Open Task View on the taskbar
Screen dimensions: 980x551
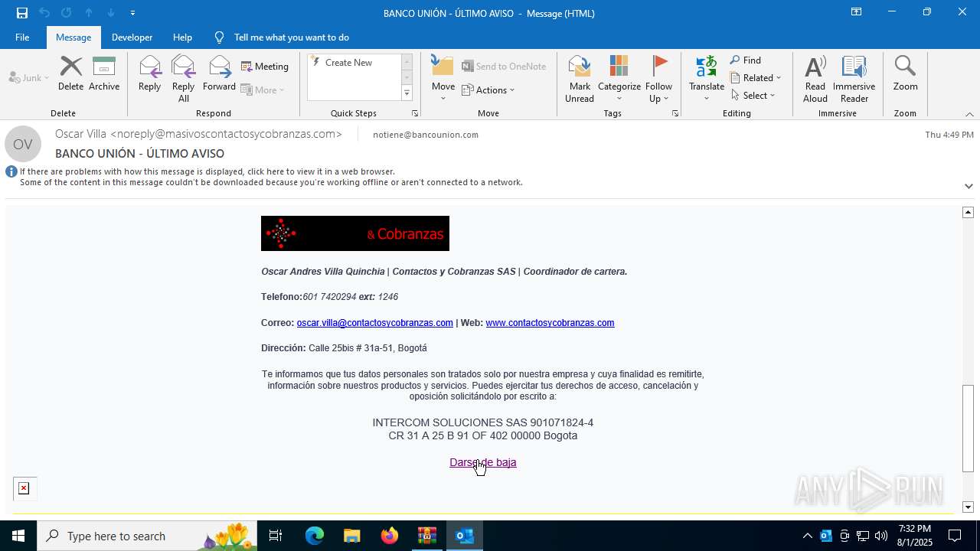click(276, 536)
